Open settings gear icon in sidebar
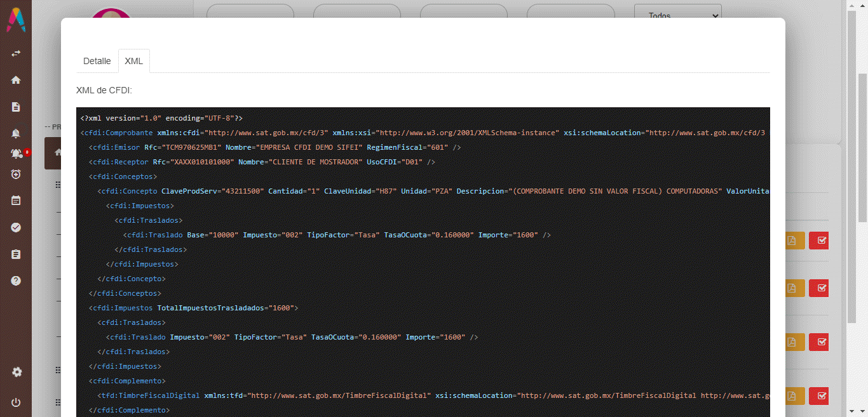 point(17,372)
